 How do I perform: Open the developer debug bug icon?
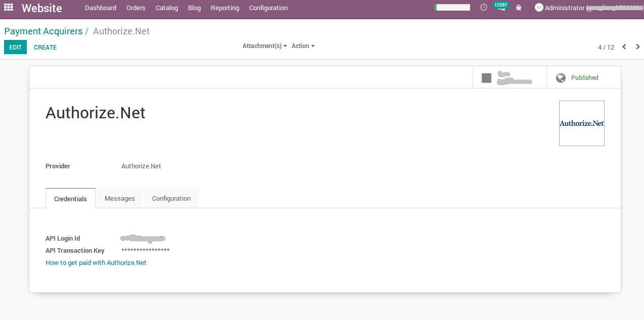click(x=519, y=8)
